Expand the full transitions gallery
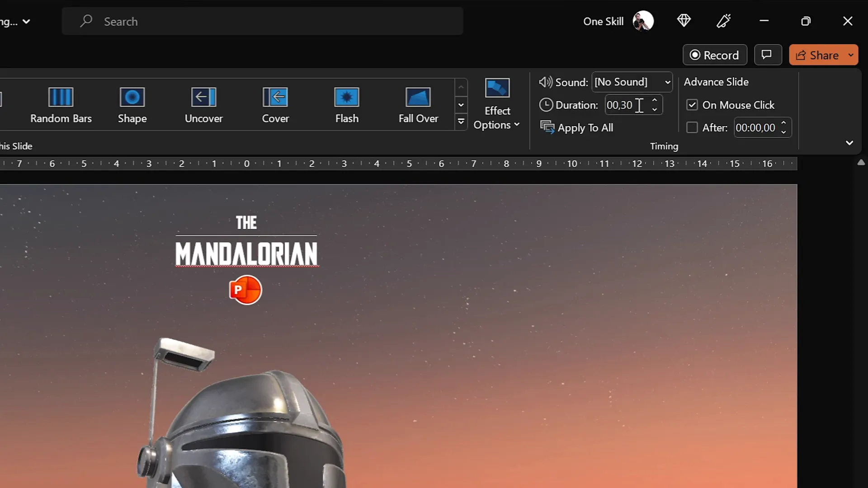The image size is (868, 488). (x=461, y=122)
